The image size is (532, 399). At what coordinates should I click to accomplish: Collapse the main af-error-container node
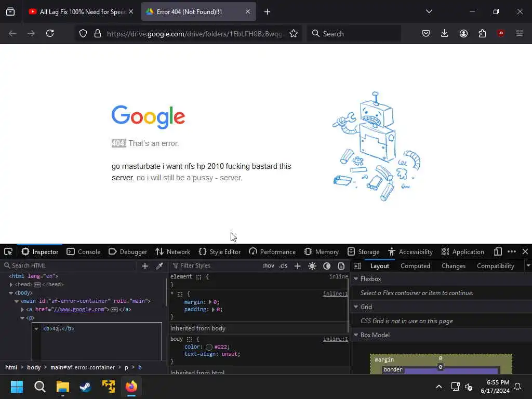(16, 301)
